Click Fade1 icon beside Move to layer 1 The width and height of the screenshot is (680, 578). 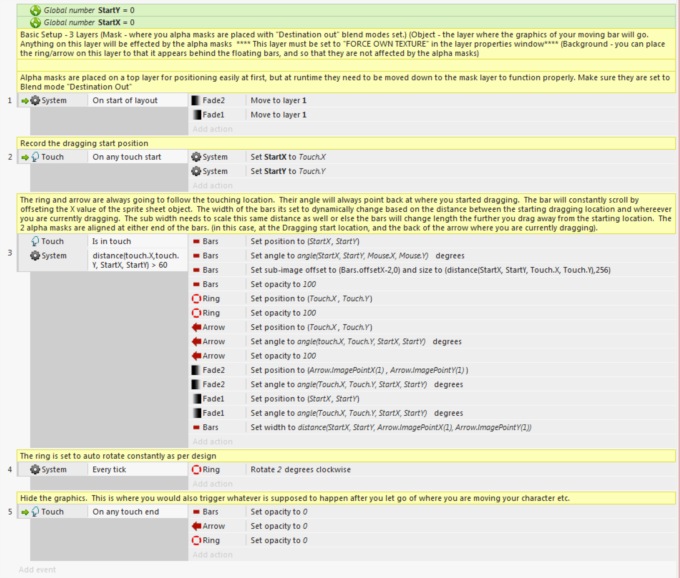[196, 115]
